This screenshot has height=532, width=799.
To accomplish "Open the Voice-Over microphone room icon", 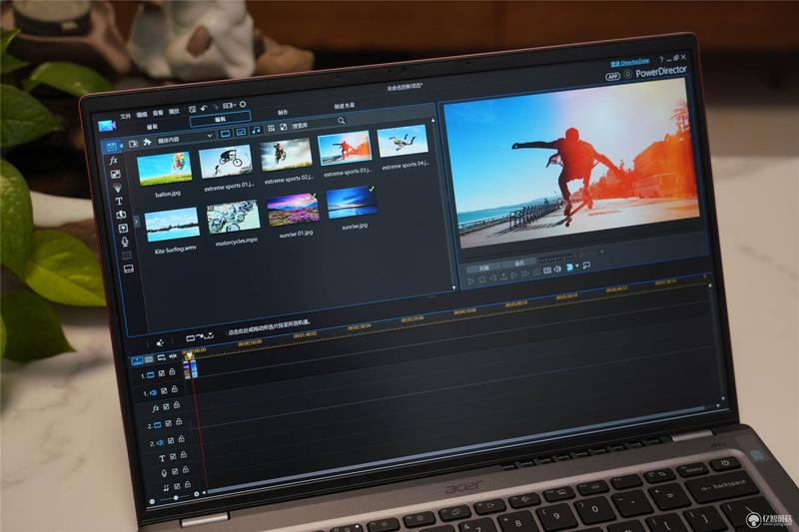I will coord(125,242).
